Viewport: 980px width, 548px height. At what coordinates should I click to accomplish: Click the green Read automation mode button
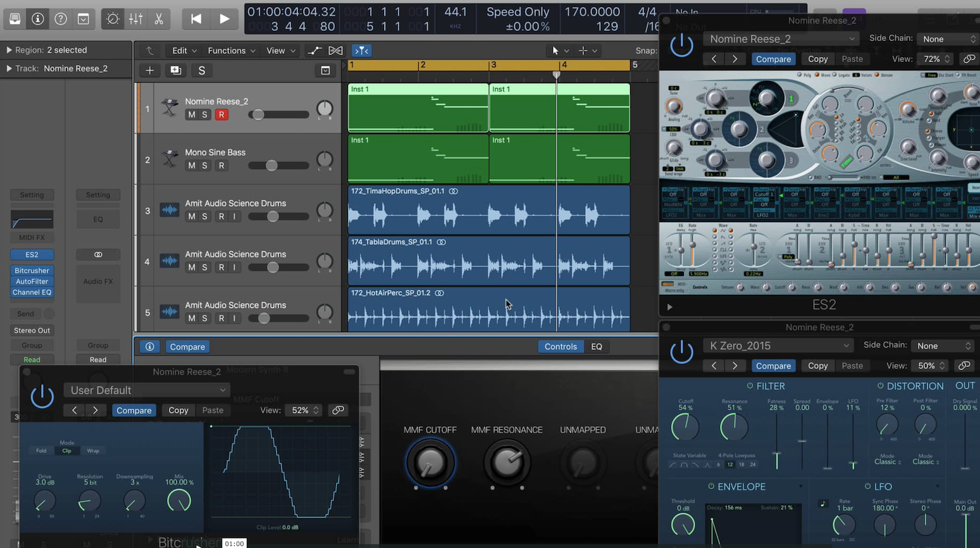(x=32, y=359)
